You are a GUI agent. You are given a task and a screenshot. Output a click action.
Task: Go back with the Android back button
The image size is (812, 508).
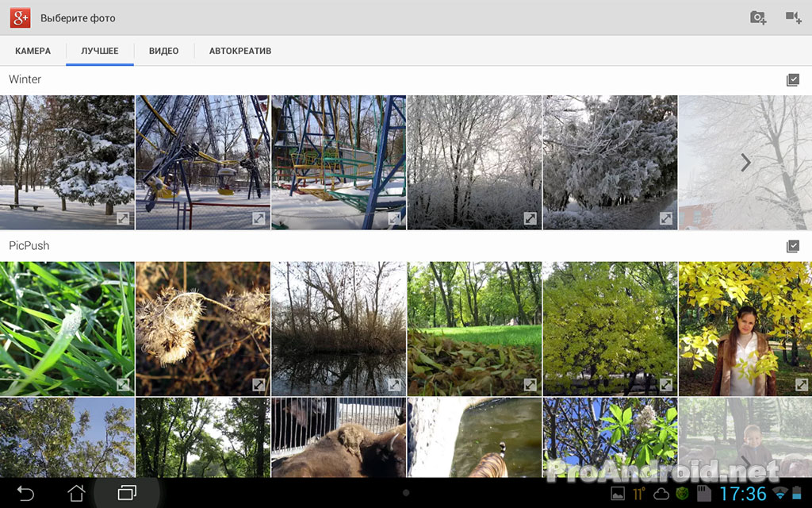tap(25, 493)
